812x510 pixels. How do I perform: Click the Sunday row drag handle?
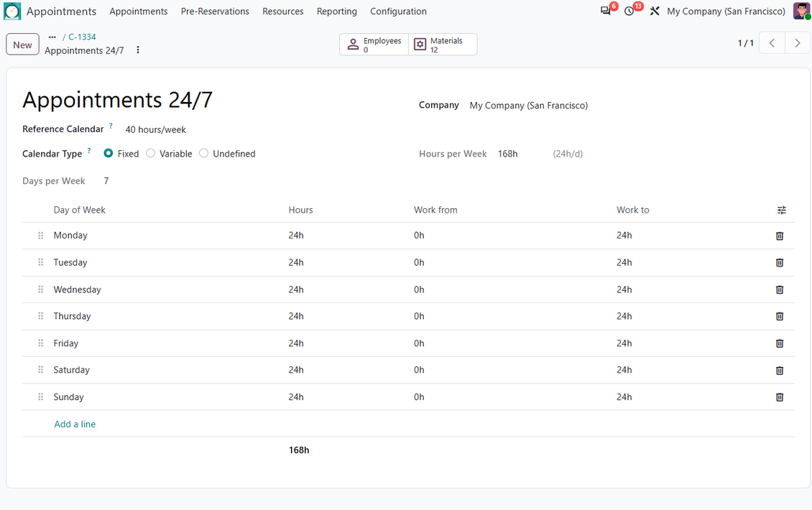pos(40,397)
